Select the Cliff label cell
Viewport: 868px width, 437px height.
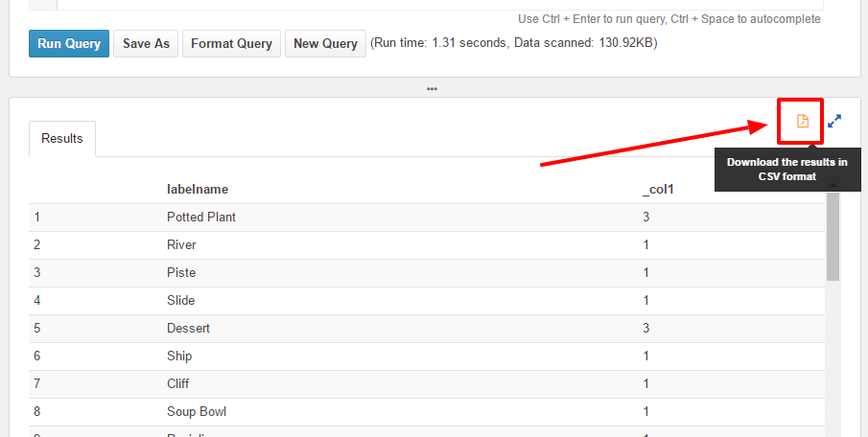pos(177,383)
